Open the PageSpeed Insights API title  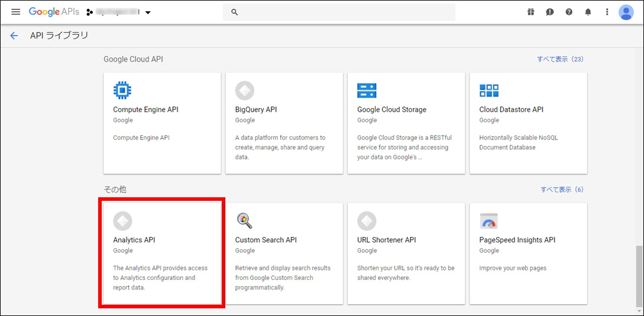tap(517, 240)
